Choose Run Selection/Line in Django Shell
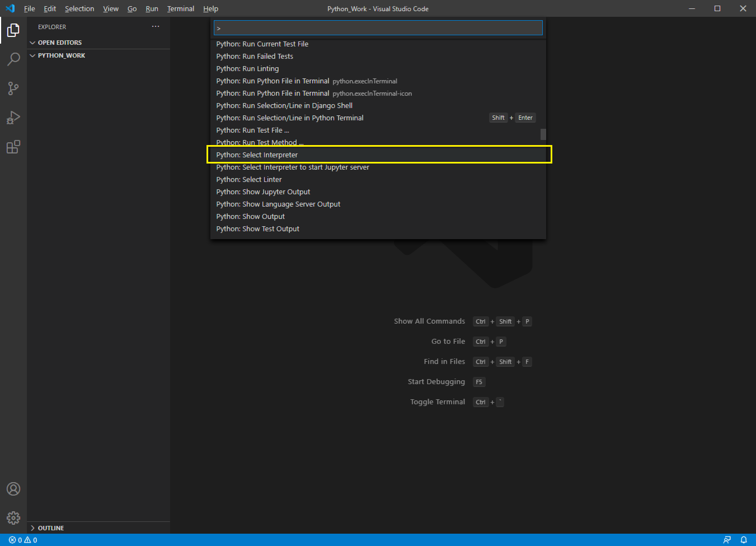The height and width of the screenshot is (546, 756). tap(378, 105)
